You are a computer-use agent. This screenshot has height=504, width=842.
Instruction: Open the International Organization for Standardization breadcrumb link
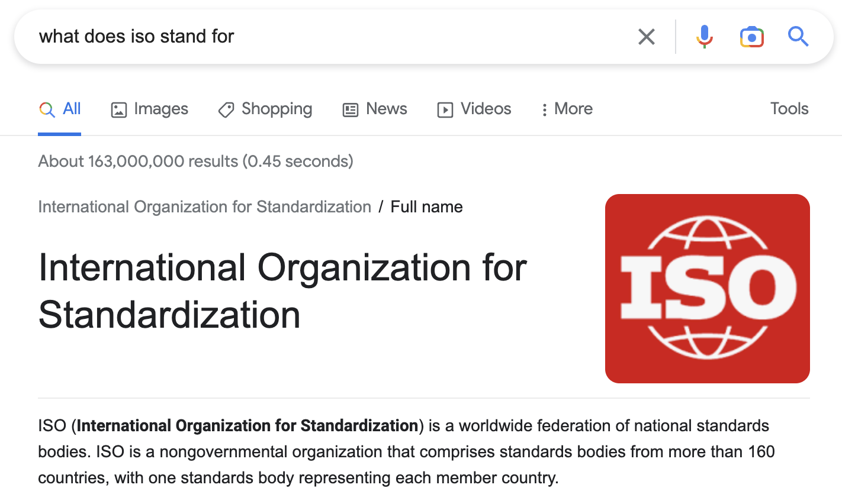(204, 207)
